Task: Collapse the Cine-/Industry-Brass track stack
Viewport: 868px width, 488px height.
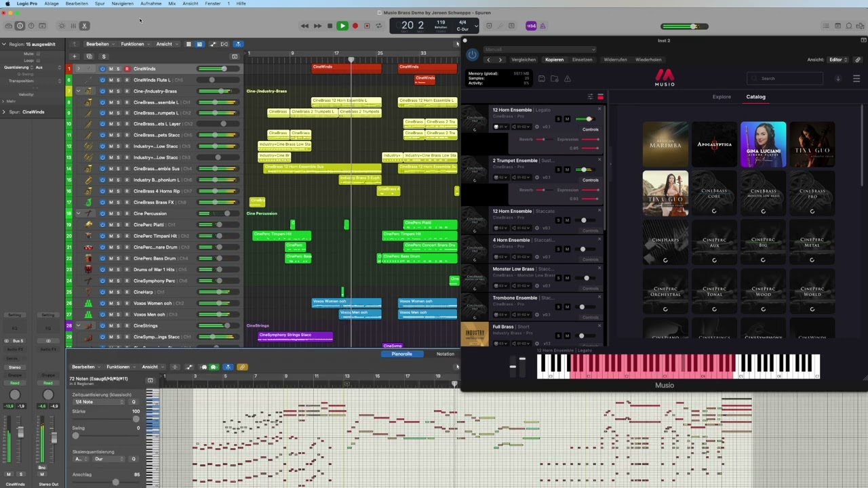Action: point(78,91)
